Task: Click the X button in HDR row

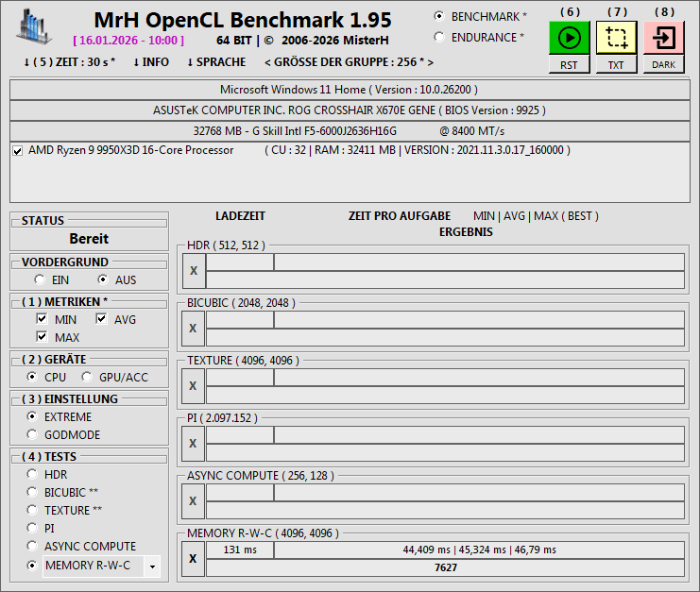Action: 194,271
